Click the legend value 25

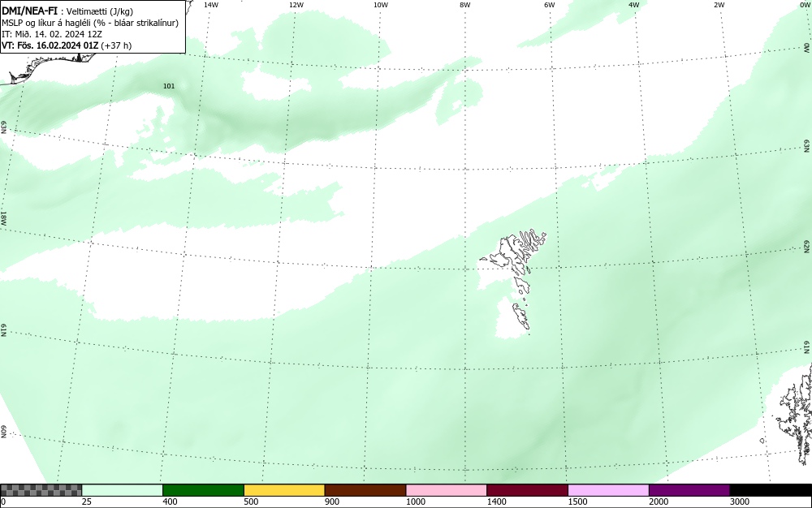tap(87, 502)
